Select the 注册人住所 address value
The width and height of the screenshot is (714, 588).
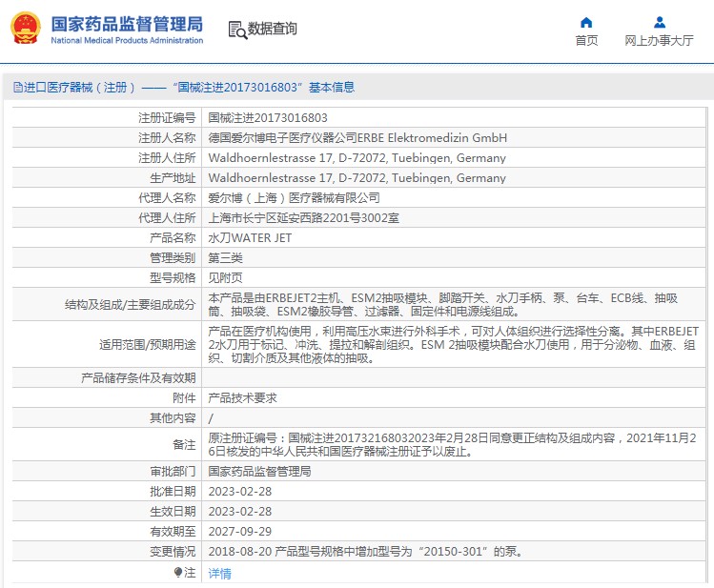coord(357,158)
